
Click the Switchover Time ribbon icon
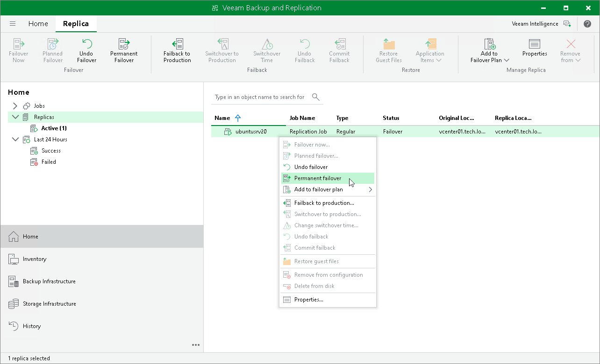click(x=267, y=50)
